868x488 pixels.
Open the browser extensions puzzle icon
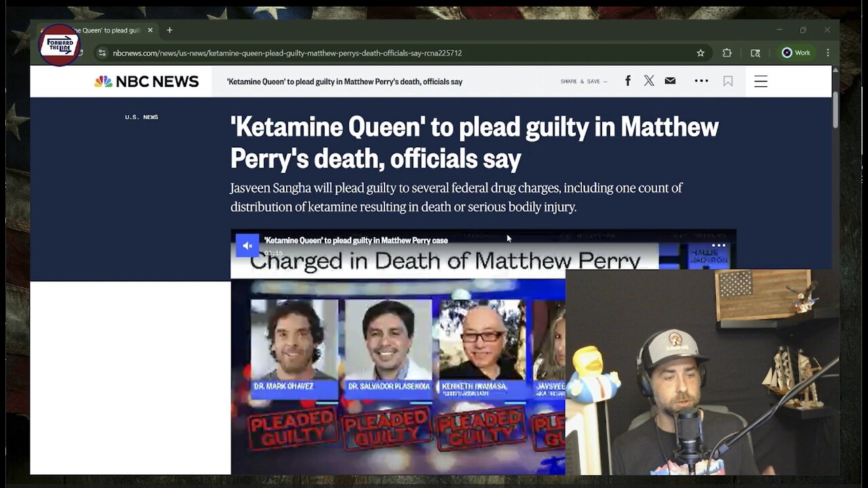[727, 53]
